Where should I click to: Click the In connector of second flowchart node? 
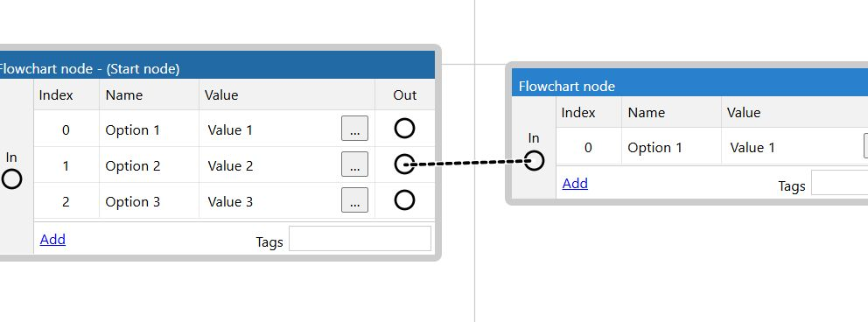point(534,160)
